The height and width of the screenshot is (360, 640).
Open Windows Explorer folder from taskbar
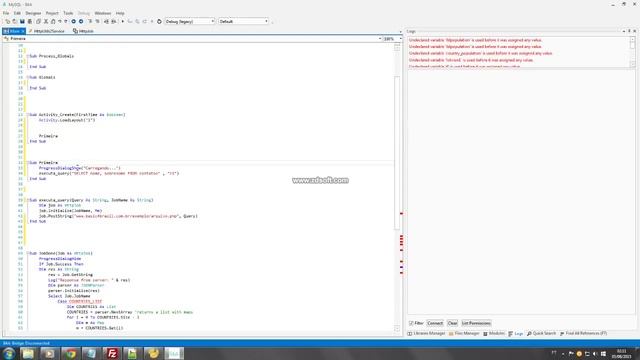tap(29, 353)
